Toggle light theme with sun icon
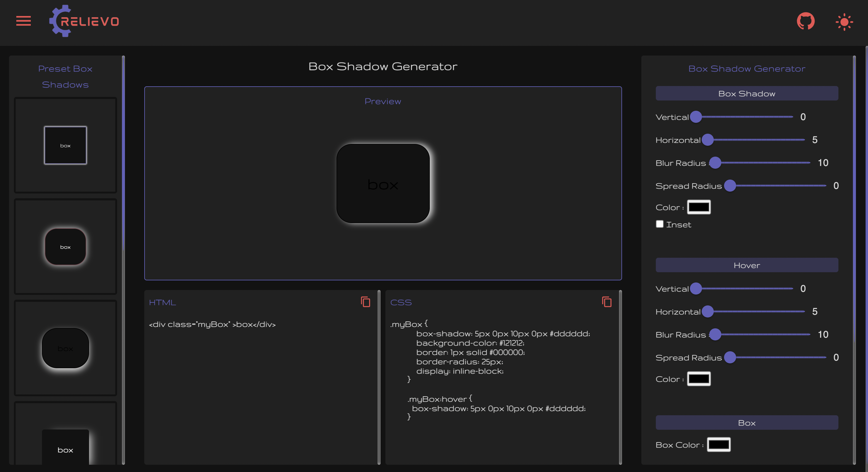Image resolution: width=868 pixels, height=472 pixels. (844, 22)
